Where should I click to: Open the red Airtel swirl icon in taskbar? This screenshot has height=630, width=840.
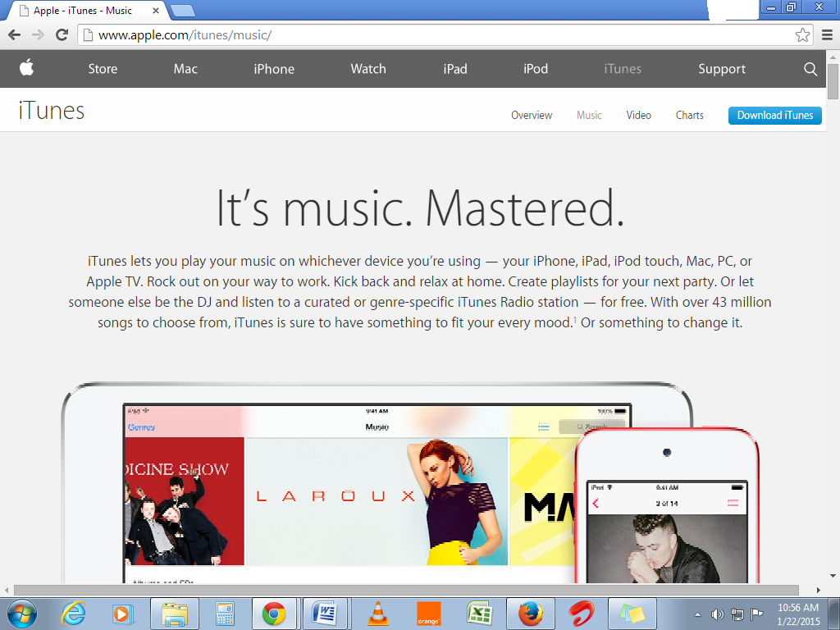click(x=582, y=614)
